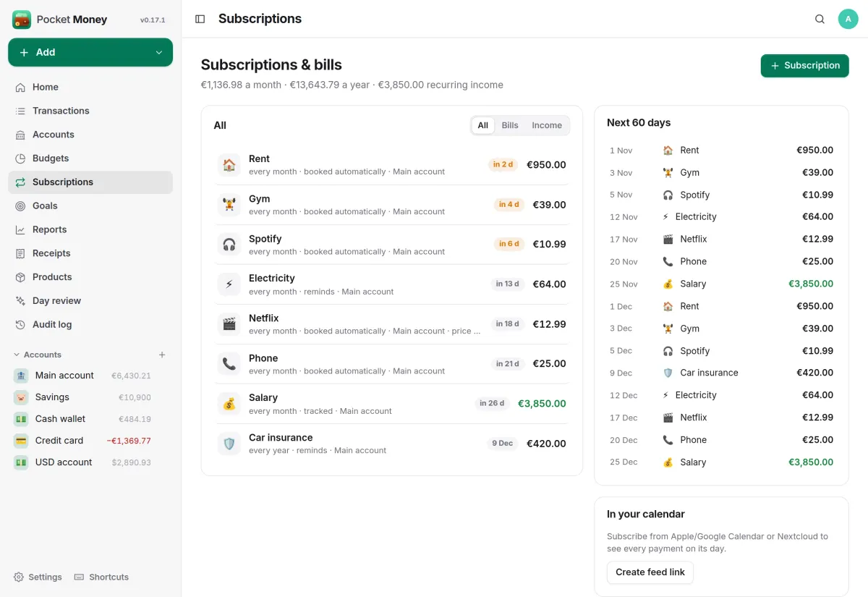Click the Settings gear icon
Screen dimensions: 868x597
click(x=19, y=577)
